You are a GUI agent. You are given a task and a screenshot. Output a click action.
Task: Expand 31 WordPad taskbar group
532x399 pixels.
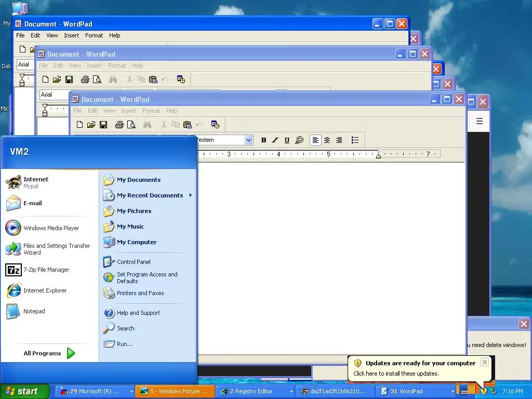(x=417, y=391)
